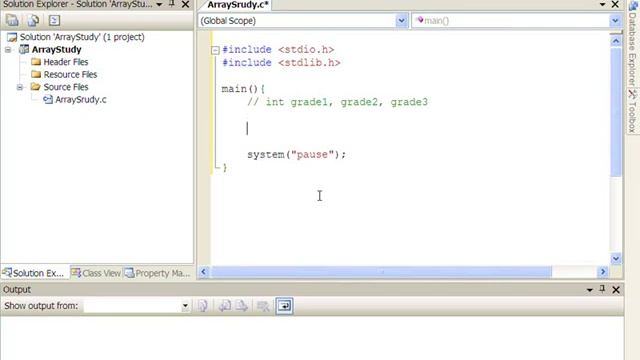Screen dimensions: 640x360
Task: Click the Go to Previous Message icon in Output
Action: (x=224, y=306)
